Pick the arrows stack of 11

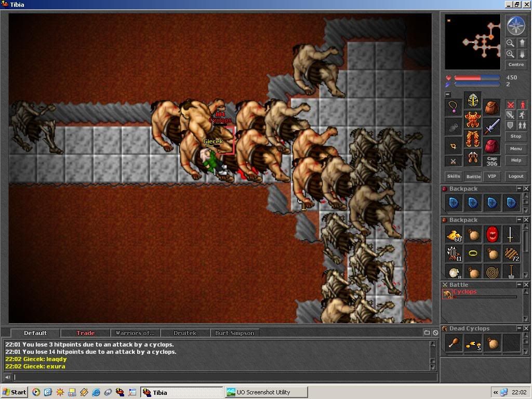point(454,254)
